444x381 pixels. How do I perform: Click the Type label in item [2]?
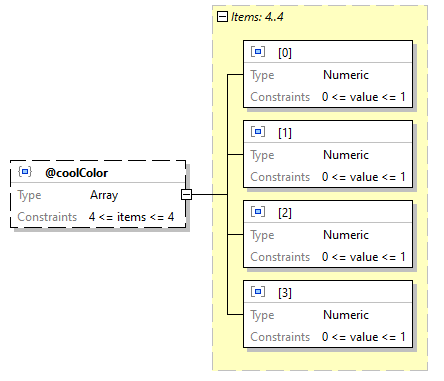pos(262,235)
